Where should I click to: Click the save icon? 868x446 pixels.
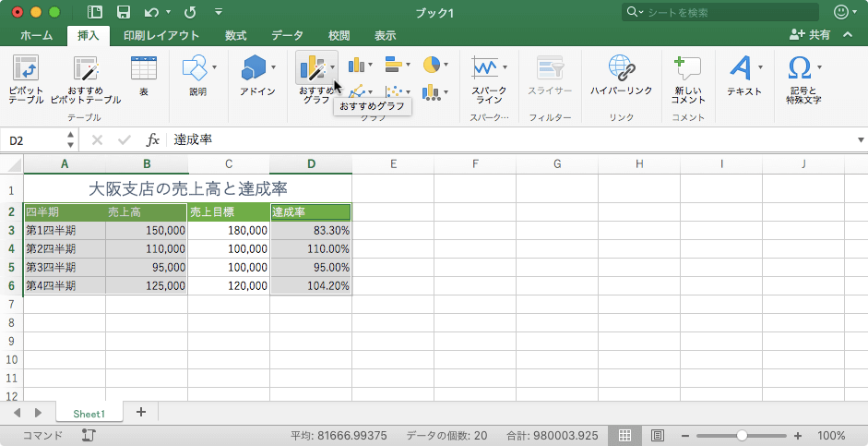123,12
